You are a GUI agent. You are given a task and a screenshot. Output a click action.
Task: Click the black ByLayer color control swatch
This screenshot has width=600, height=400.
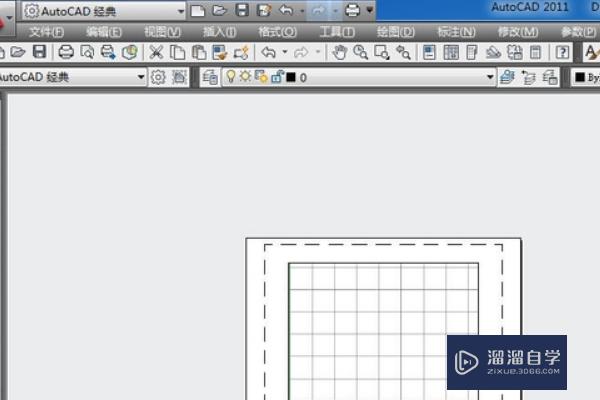pos(580,77)
